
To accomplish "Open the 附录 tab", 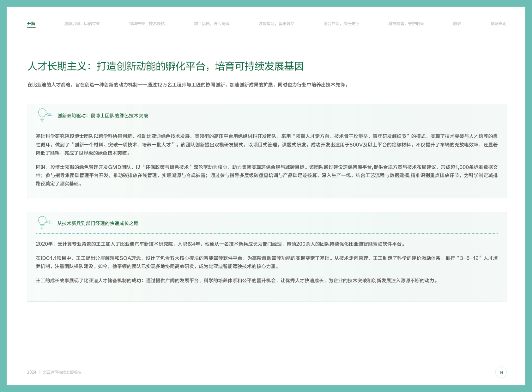I will pos(457,24).
